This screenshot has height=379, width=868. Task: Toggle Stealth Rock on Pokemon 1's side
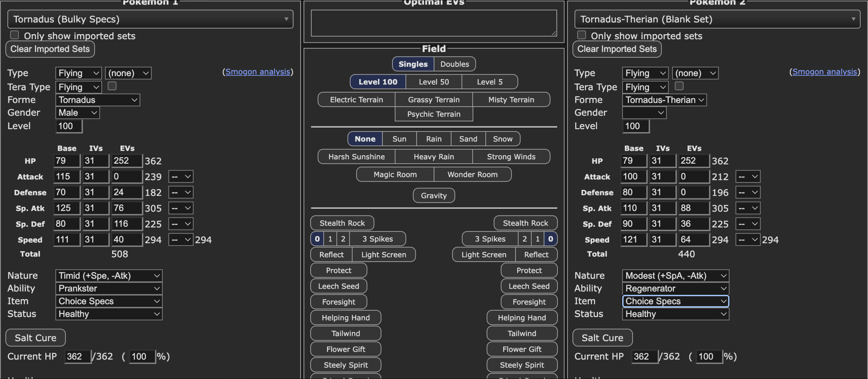pos(342,223)
